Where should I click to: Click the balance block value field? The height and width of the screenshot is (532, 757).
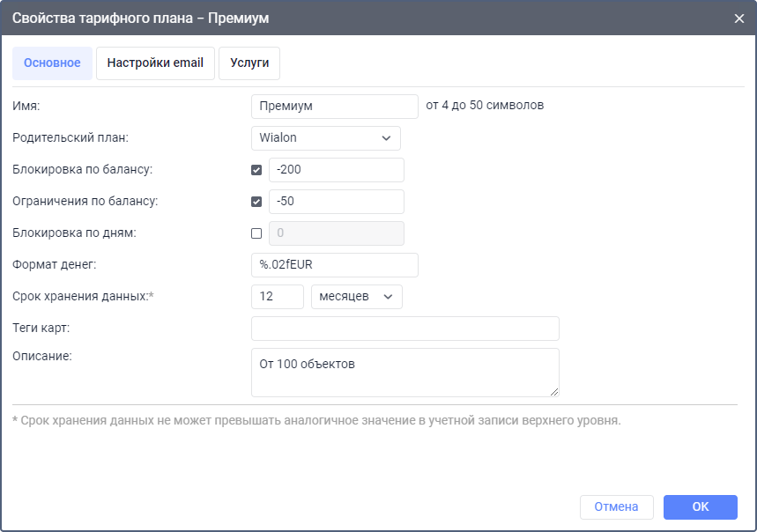pyautogui.click(x=336, y=170)
